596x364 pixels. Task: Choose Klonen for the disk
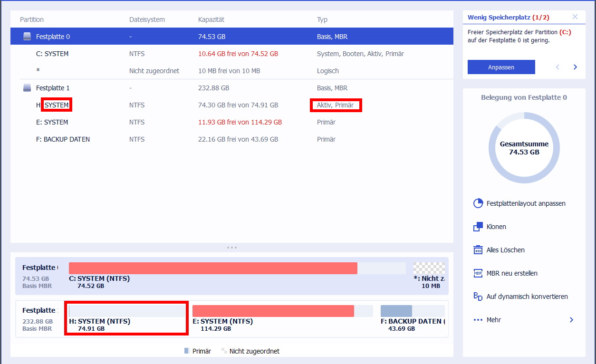point(496,227)
